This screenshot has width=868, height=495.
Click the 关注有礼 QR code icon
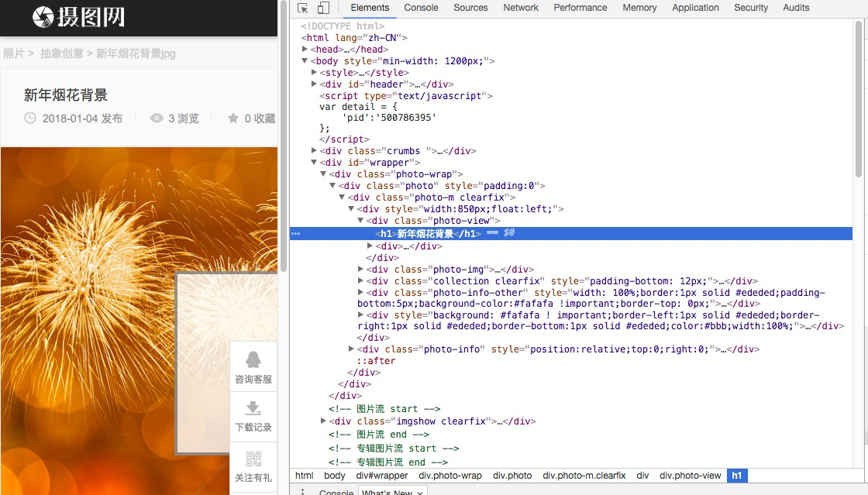[x=253, y=459]
